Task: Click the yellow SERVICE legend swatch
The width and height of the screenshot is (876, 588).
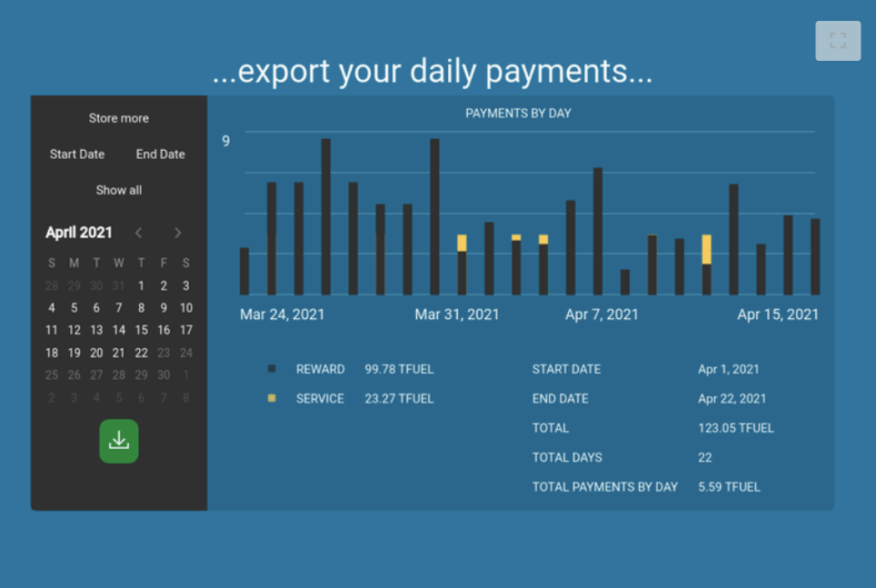Action: point(272,398)
